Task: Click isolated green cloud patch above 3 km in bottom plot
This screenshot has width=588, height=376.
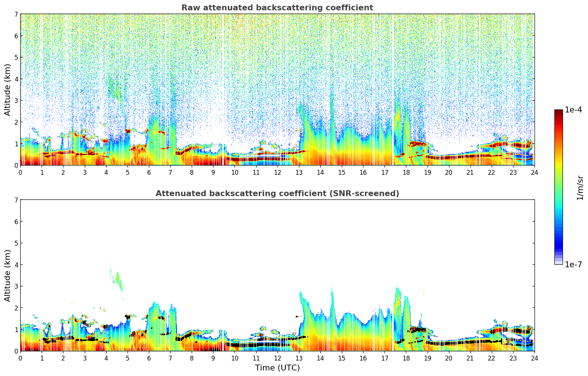Action: tap(118, 278)
